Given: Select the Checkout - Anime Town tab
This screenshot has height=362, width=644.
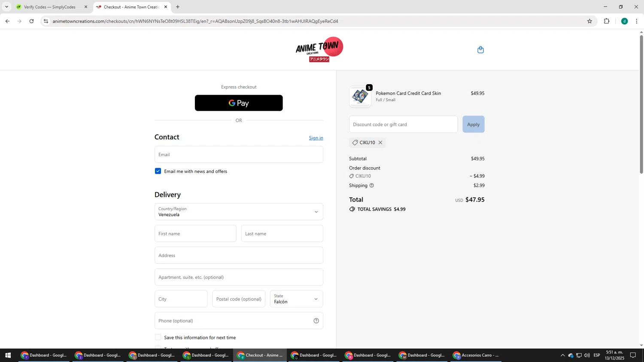Looking at the screenshot, I should pyautogui.click(x=131, y=7).
